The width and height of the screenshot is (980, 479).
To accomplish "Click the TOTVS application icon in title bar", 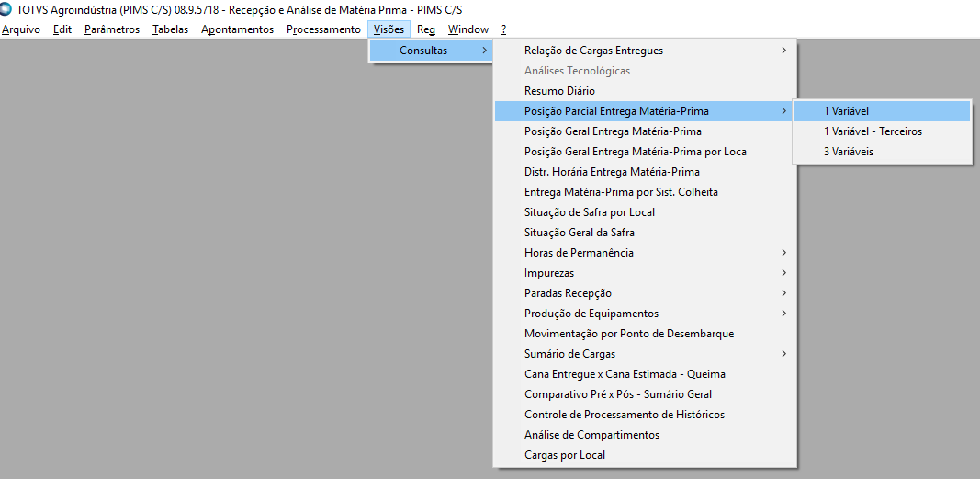I will click(x=6, y=10).
